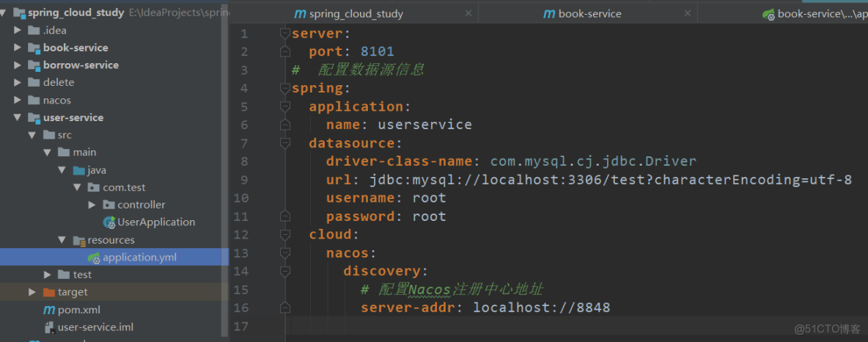Collapse the resources folder
The height and width of the screenshot is (342, 868).
[62, 240]
